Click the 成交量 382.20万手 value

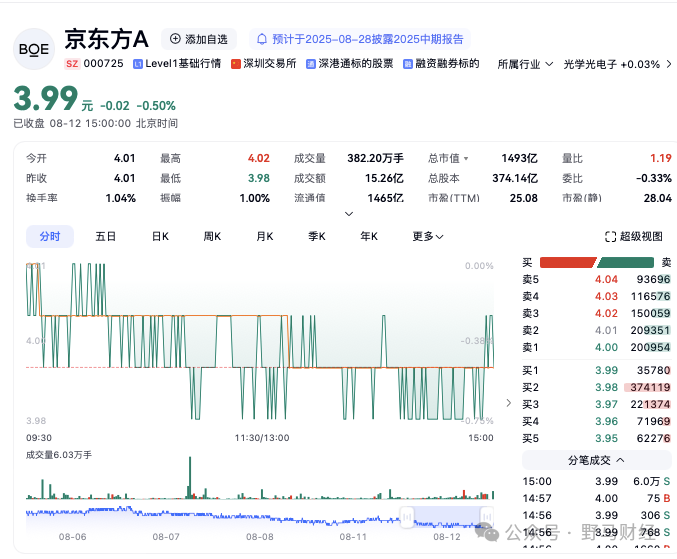pyautogui.click(x=375, y=158)
